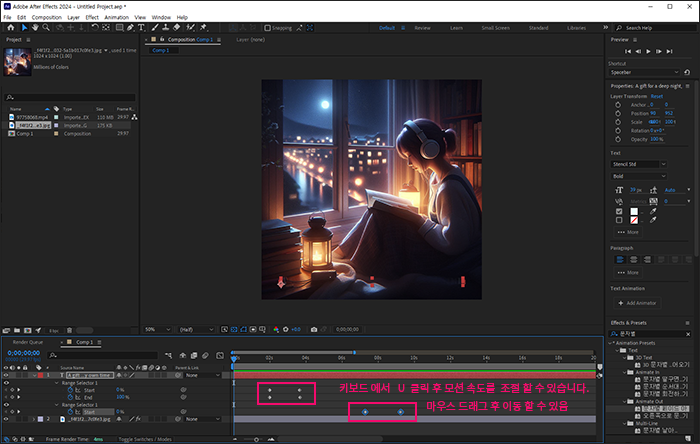
Task: Click Toggle Switches / Modes
Action: click(x=145, y=439)
